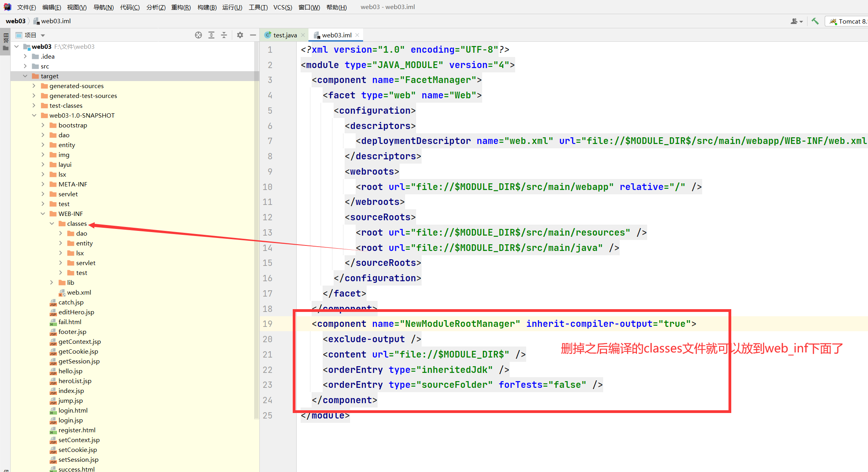Click web03 breadcrumb in navigation bar

(16, 21)
